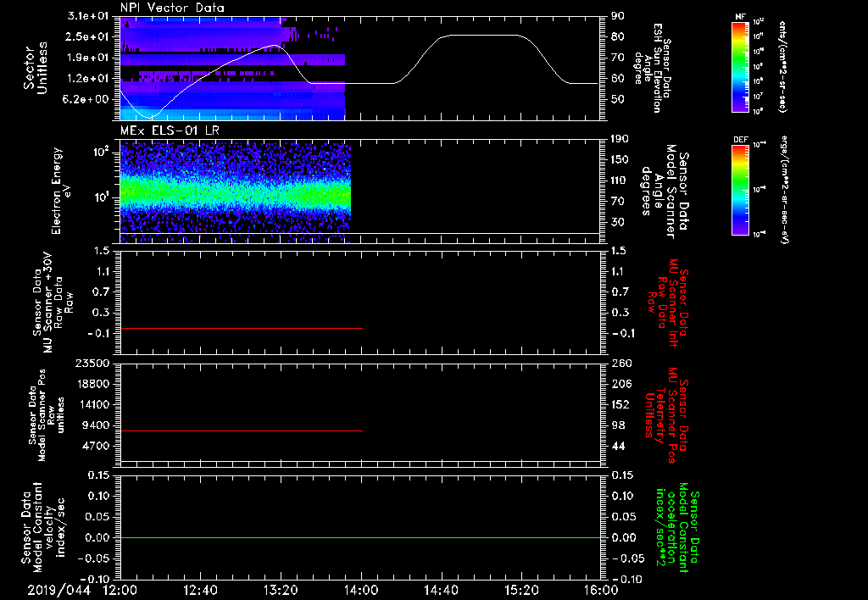The height and width of the screenshot is (600, 868).
Task: Click the 'NPI Vector Data' panel title
Action: click(x=172, y=8)
